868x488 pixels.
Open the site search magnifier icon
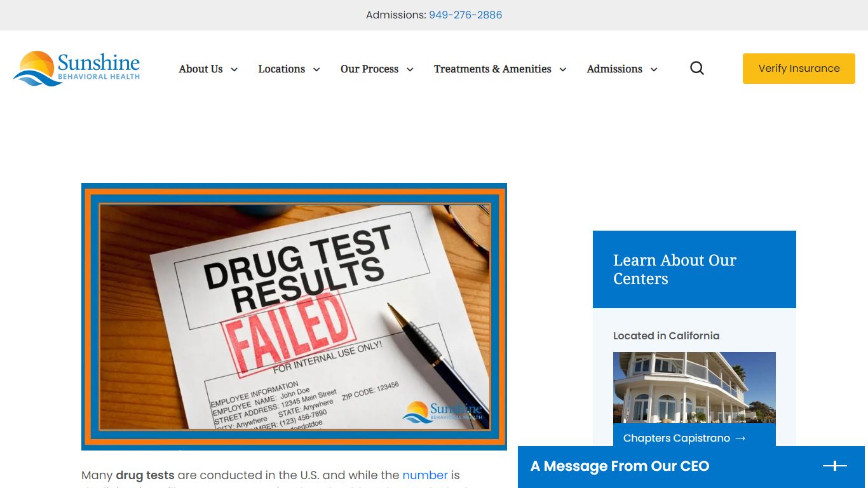pyautogui.click(x=697, y=68)
